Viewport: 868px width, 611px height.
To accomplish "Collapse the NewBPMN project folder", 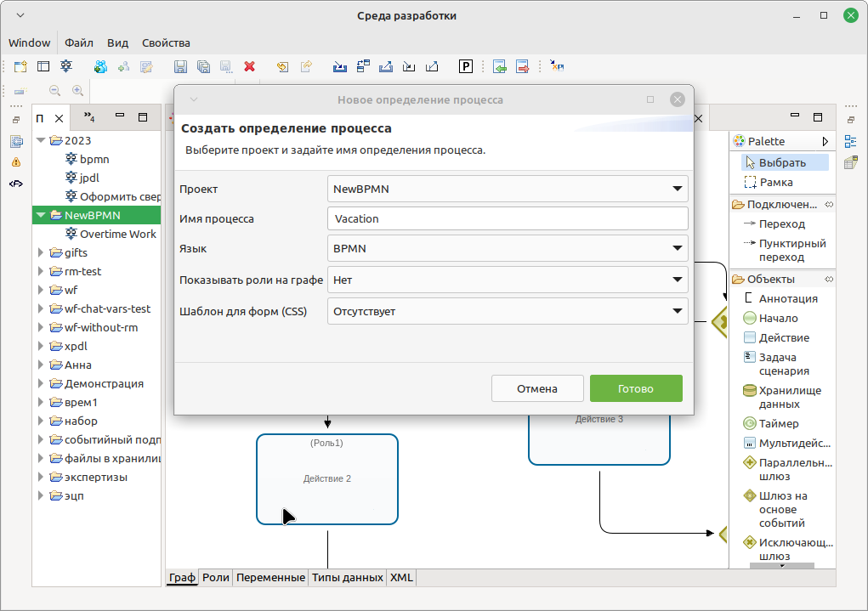I will click(41, 215).
